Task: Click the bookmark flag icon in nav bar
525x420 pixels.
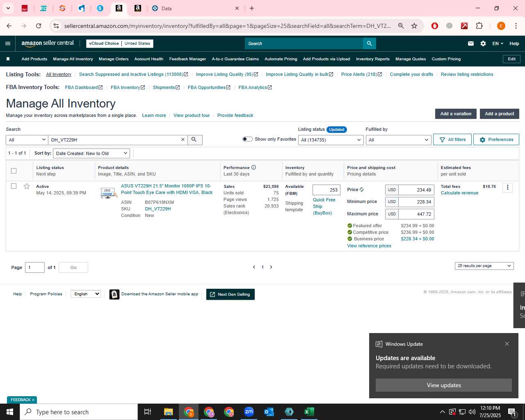Action: (8, 59)
